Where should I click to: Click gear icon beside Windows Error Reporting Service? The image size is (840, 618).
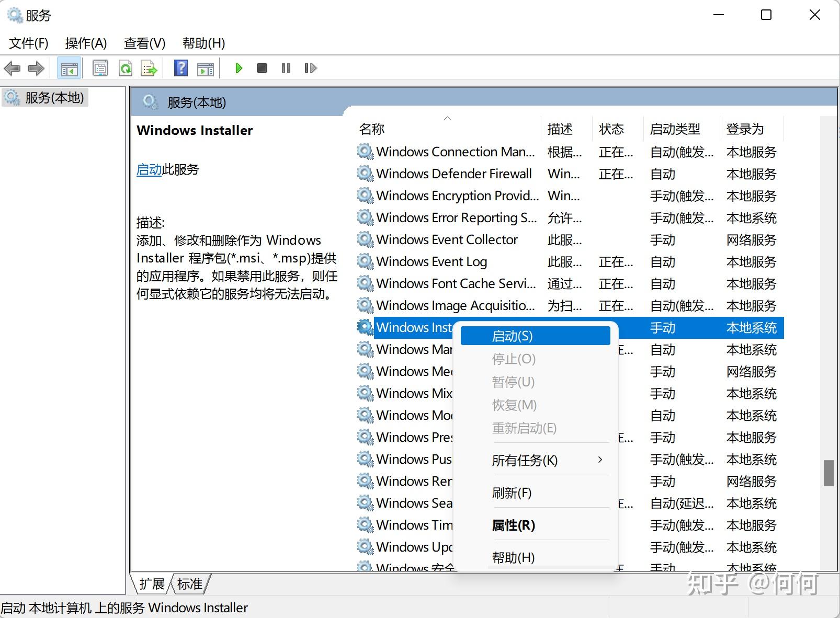[365, 218]
